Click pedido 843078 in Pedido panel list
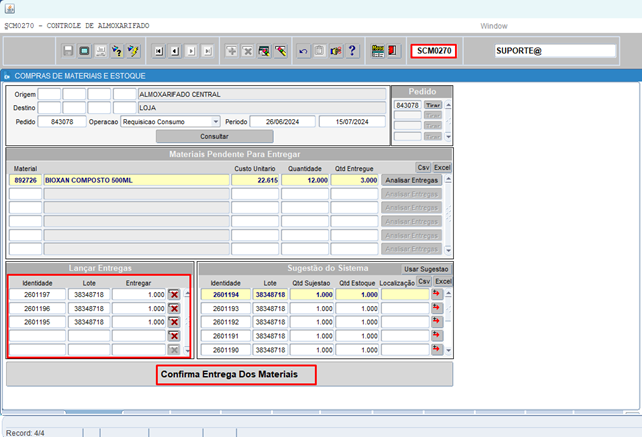 click(x=407, y=105)
